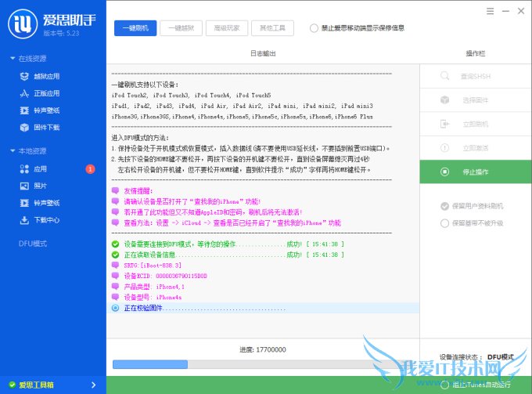This screenshot has width=532, height=394.
Task: Switch to 高级玩家 tab
Action: click(x=227, y=28)
